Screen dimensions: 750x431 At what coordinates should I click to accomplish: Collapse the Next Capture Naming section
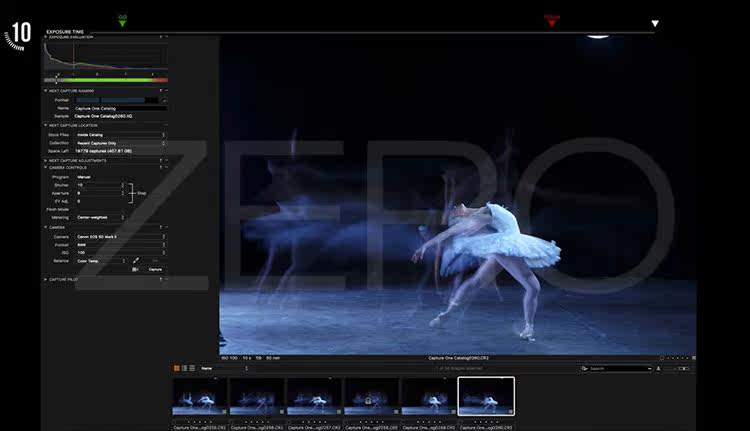click(x=46, y=90)
